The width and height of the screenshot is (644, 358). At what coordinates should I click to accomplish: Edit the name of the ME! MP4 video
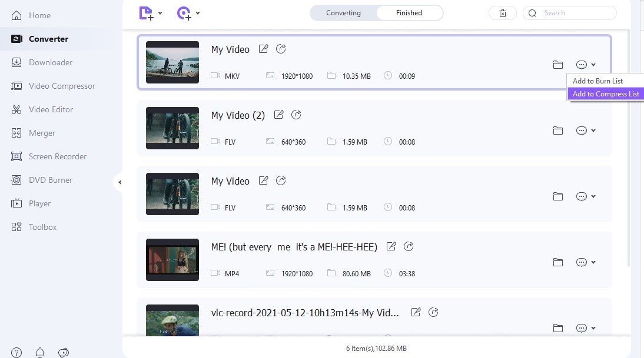[x=391, y=246]
